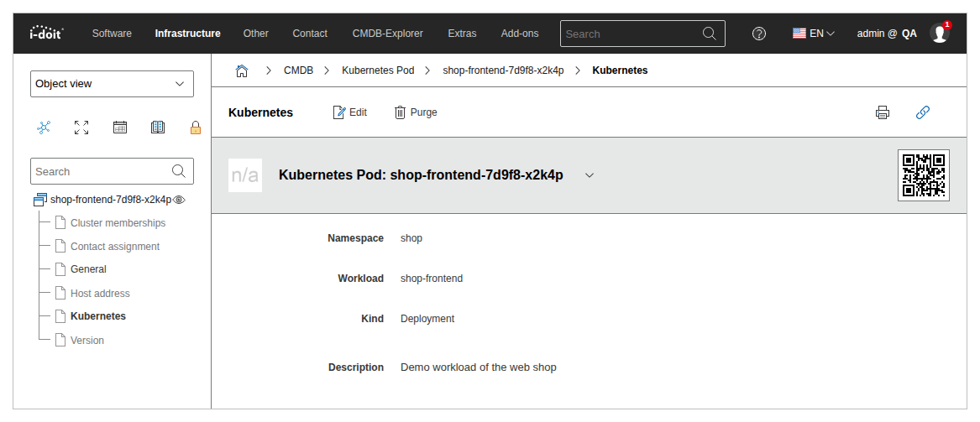Click the Kubernetes Pod object type icon in tree
The width and height of the screenshot is (980, 422).
pyautogui.click(x=40, y=200)
